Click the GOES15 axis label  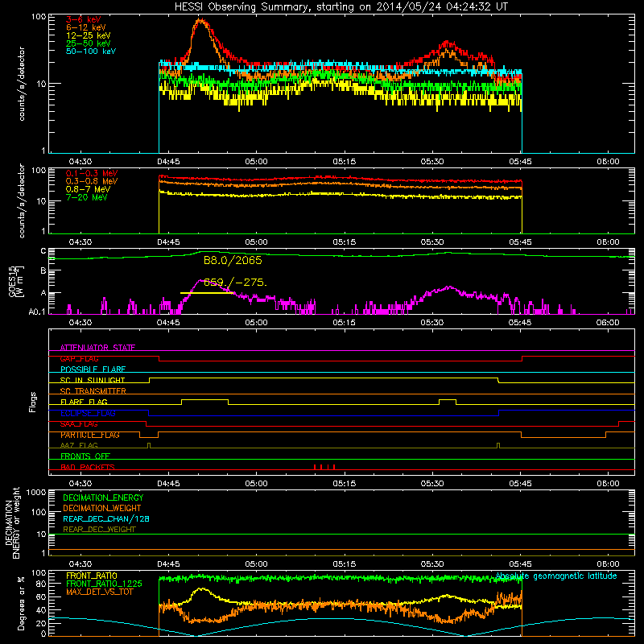[15, 281]
